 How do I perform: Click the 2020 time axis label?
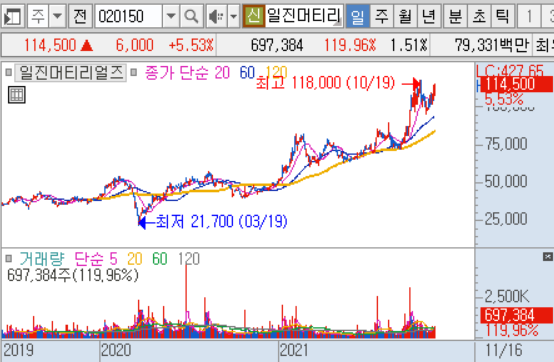(116, 351)
